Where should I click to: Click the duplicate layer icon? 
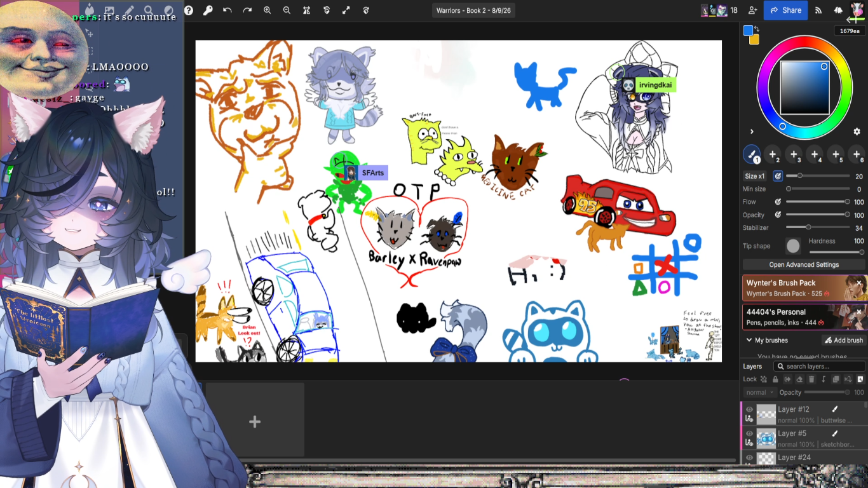(x=836, y=379)
